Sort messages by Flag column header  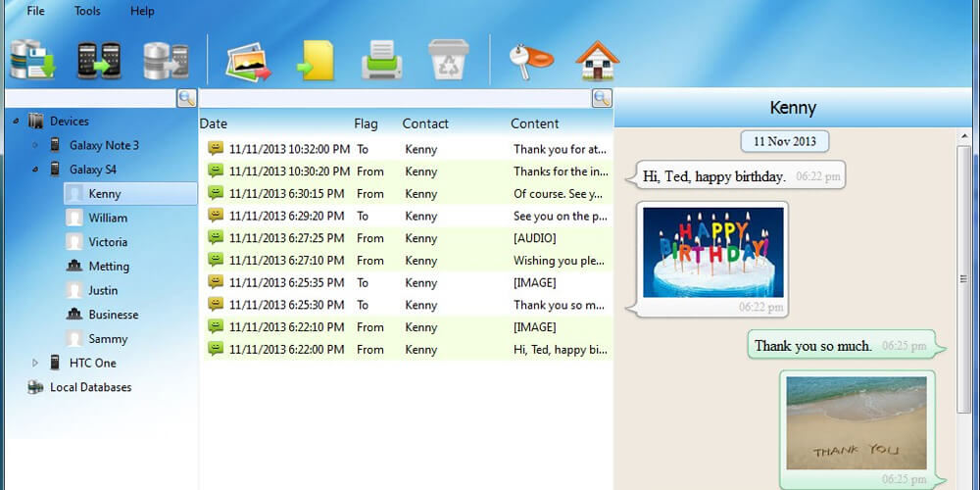(x=366, y=123)
